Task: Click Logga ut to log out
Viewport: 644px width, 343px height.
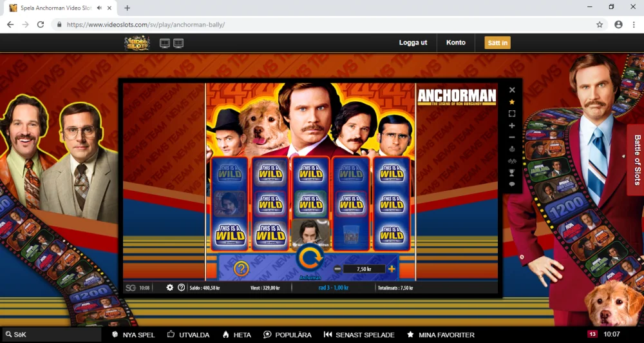Action: [x=413, y=43]
